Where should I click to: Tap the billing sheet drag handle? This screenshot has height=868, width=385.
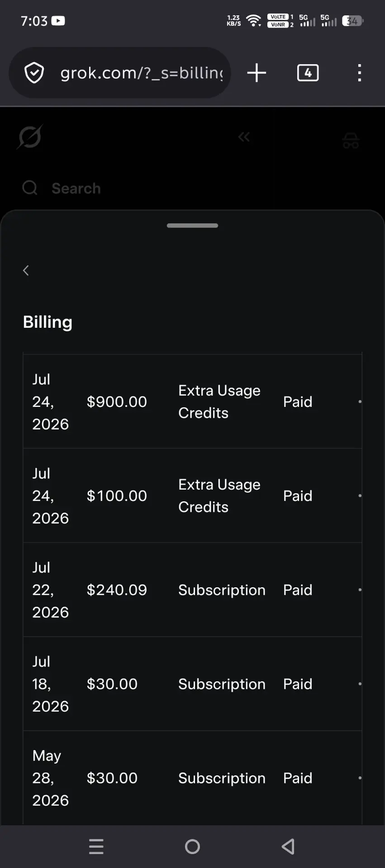[192, 226]
